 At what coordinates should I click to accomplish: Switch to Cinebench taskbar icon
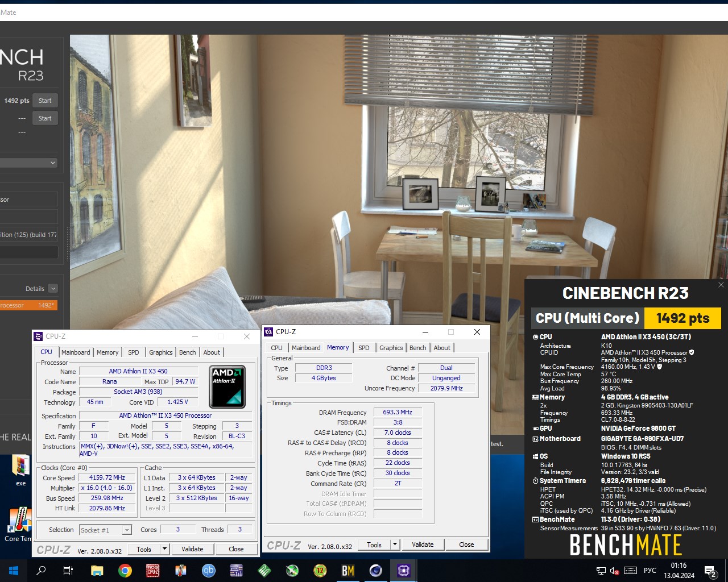(376, 571)
